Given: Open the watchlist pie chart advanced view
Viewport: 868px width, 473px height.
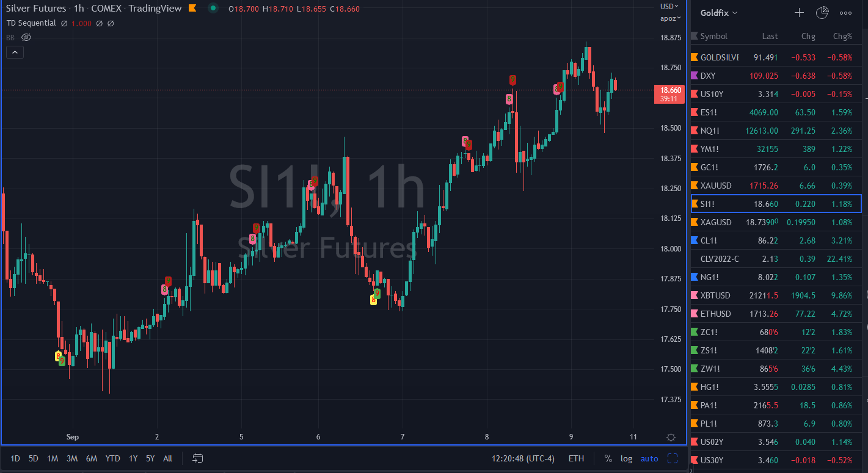Looking at the screenshot, I should point(822,12).
